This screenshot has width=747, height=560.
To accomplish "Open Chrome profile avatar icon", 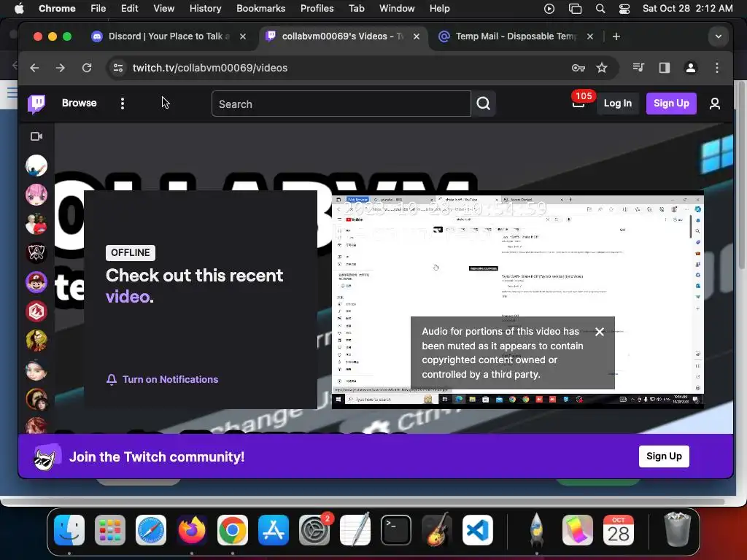I will [x=690, y=68].
